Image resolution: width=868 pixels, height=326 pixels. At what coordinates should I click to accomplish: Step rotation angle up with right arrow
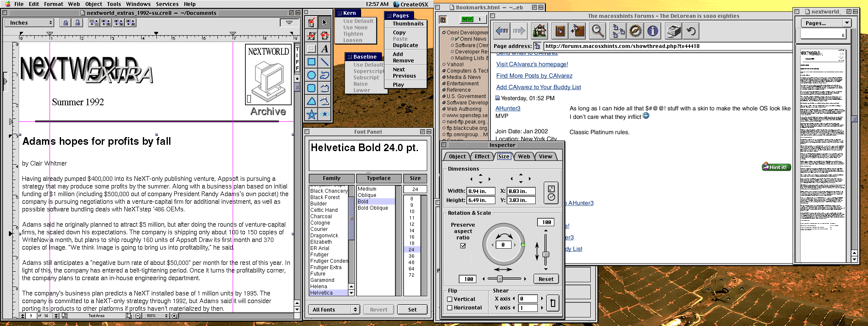pos(515,245)
